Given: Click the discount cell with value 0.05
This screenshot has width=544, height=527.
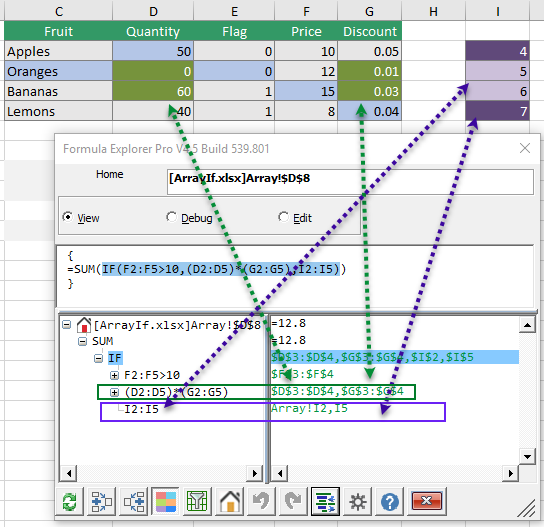Looking at the screenshot, I should (x=369, y=51).
